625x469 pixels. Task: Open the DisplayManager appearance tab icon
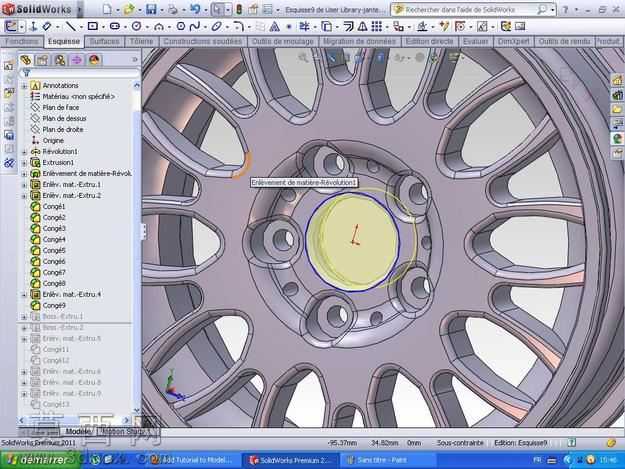[94, 60]
